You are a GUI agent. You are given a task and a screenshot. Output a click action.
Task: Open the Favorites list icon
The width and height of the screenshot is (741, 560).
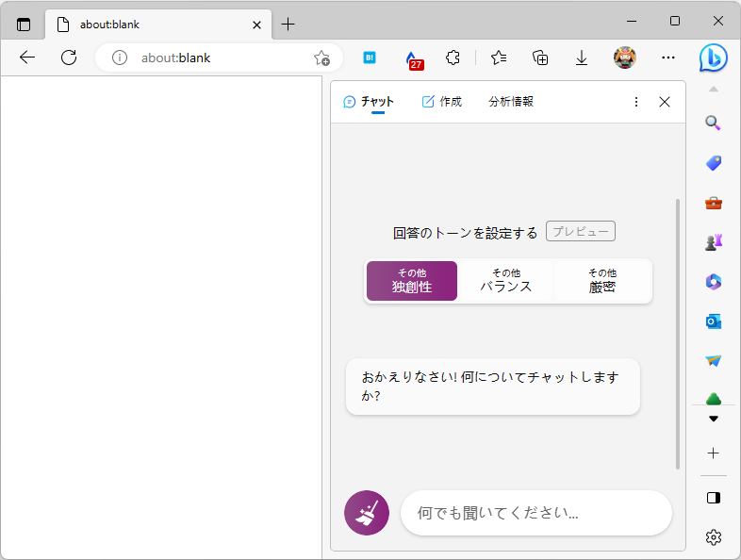[499, 58]
